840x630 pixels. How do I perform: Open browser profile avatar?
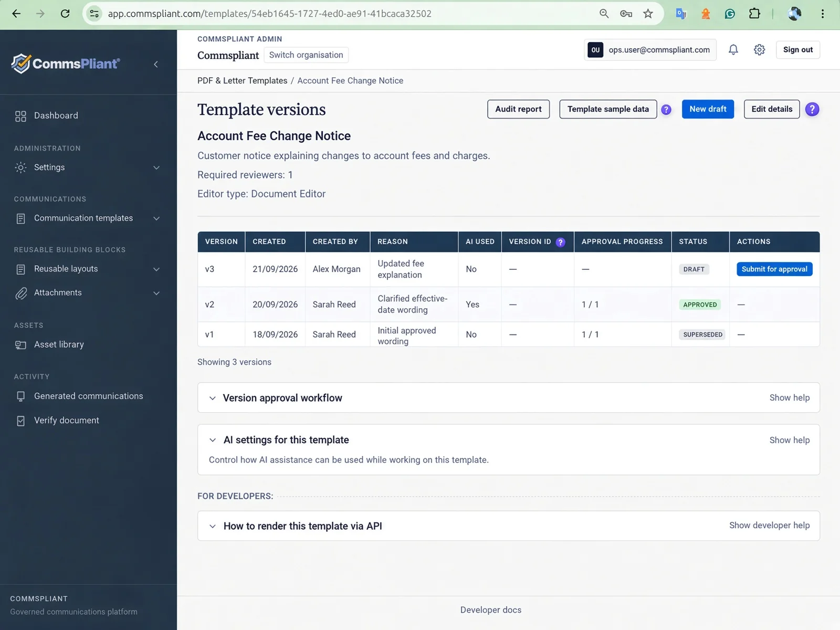pyautogui.click(x=795, y=14)
